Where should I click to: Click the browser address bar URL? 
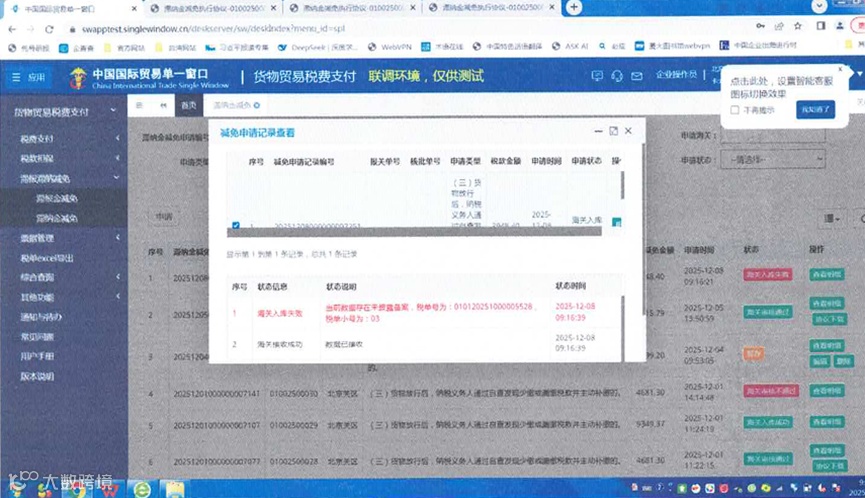(x=213, y=29)
